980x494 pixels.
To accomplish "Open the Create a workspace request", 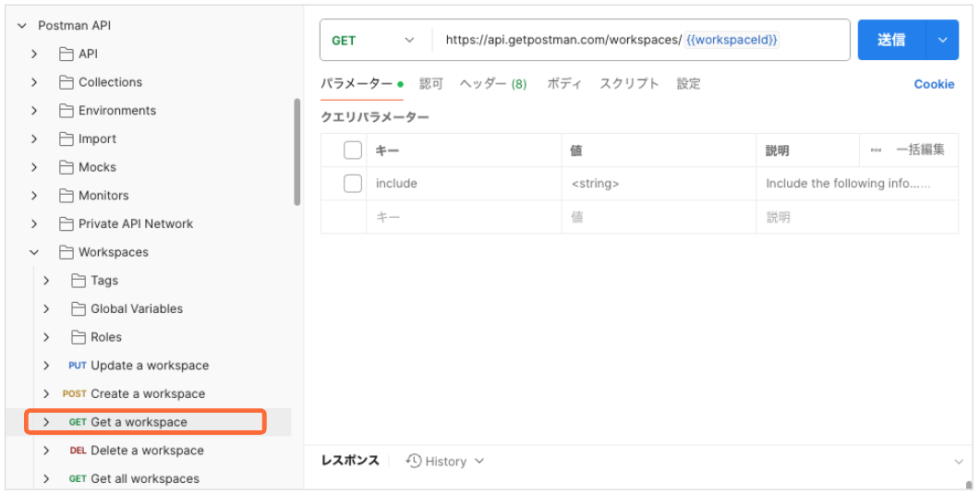I will coord(148,393).
